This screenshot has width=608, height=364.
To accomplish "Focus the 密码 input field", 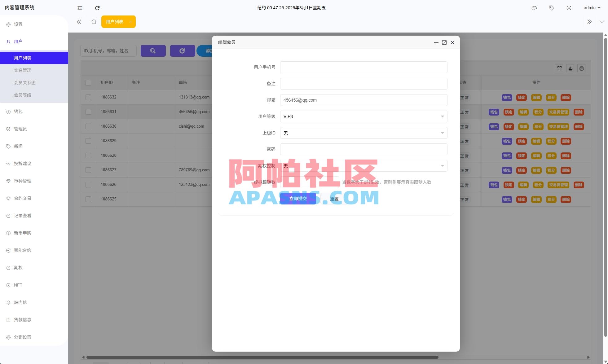I will (x=363, y=149).
